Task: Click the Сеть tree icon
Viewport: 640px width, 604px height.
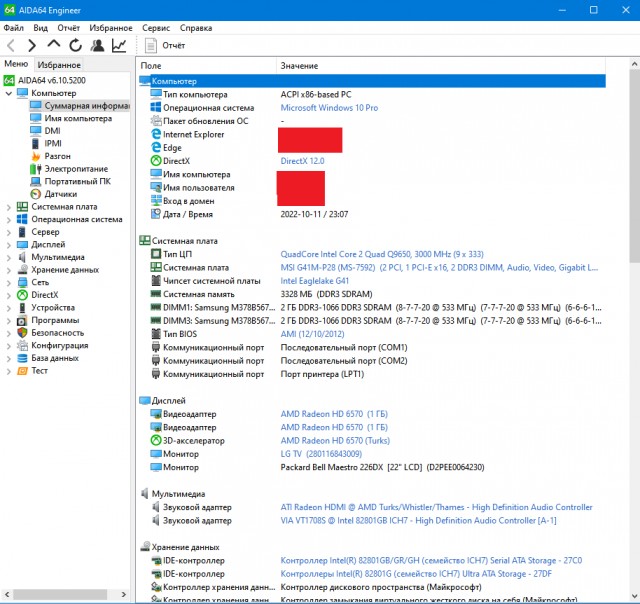Action: coord(22,282)
